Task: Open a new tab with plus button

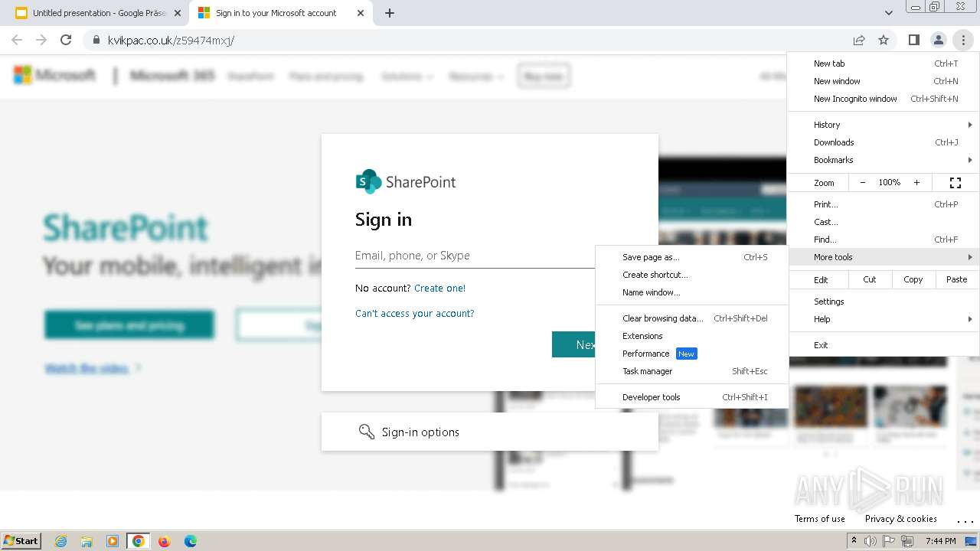Action: (x=389, y=13)
